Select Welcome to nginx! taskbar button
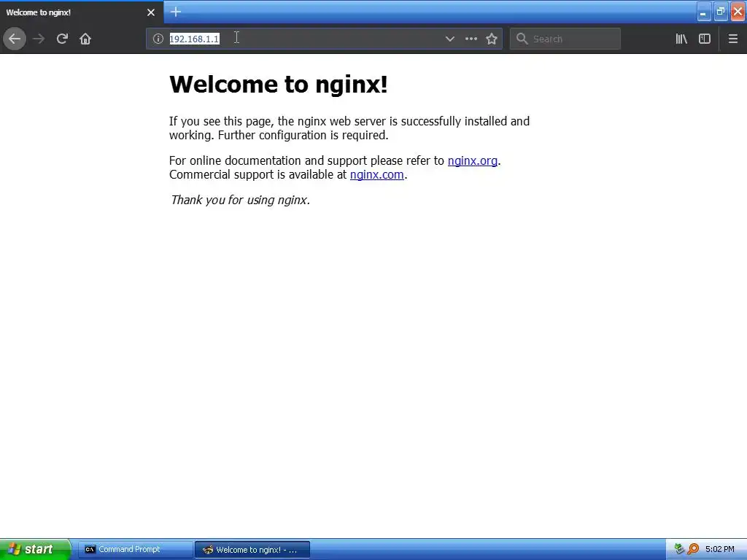Screen dimensions: 747x560 pyautogui.click(x=252, y=550)
